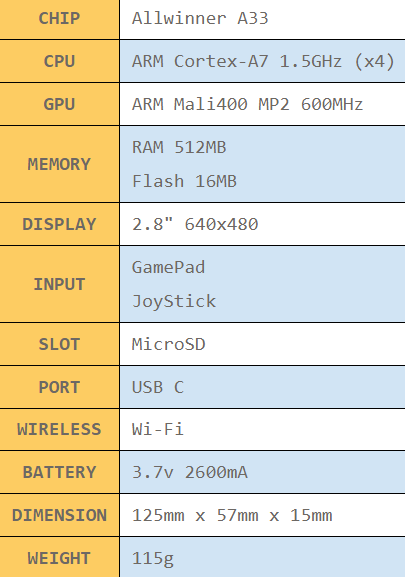Viewport: 405px width, 577px height.
Task: Select ARM Mali400 MP2 600MHz cell
Action: pos(263,105)
